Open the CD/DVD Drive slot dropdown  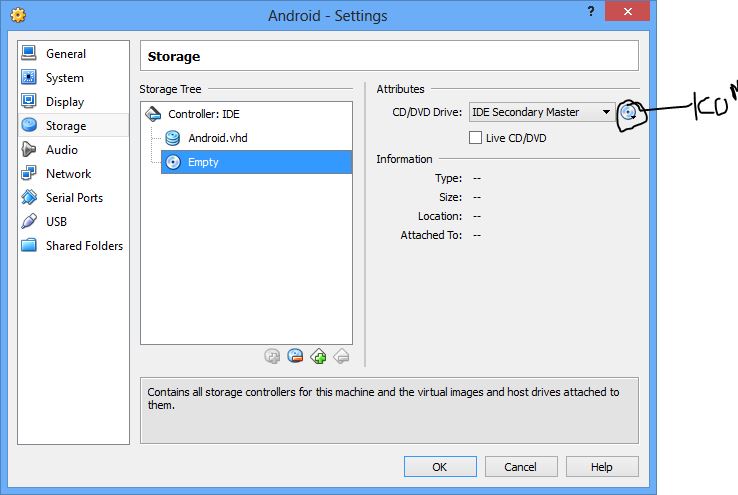pos(542,112)
